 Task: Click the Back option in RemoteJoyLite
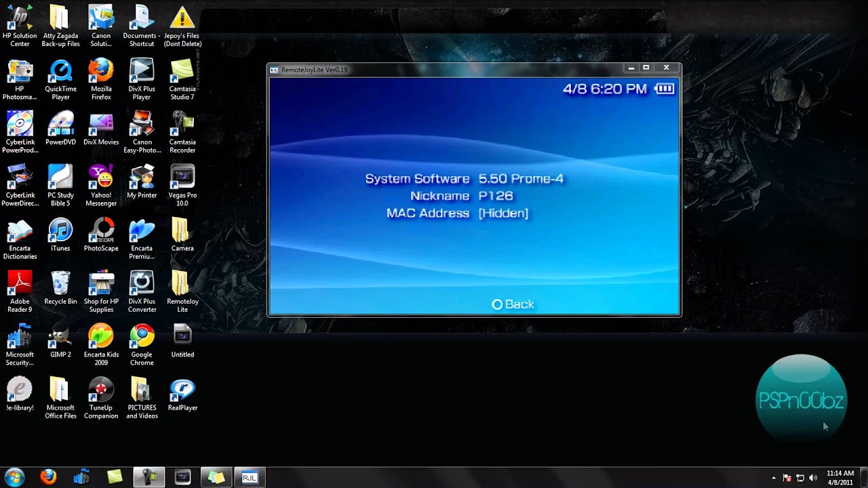click(x=513, y=304)
